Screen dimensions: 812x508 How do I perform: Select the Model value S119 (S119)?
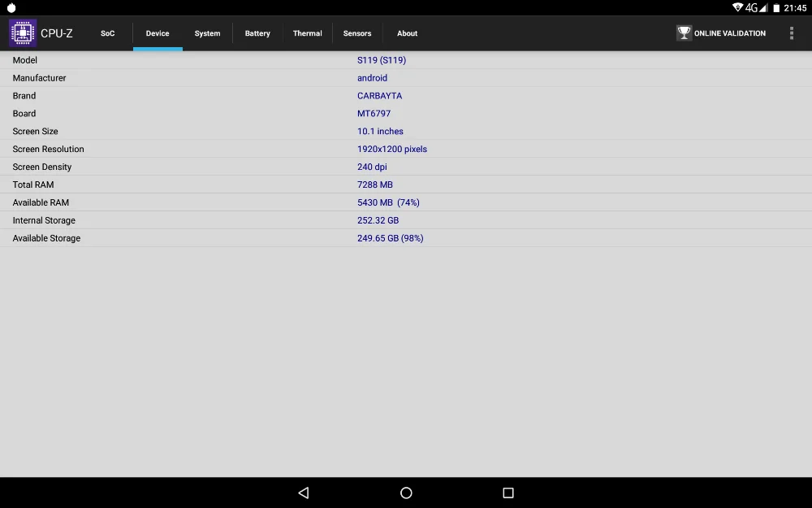[x=382, y=60]
